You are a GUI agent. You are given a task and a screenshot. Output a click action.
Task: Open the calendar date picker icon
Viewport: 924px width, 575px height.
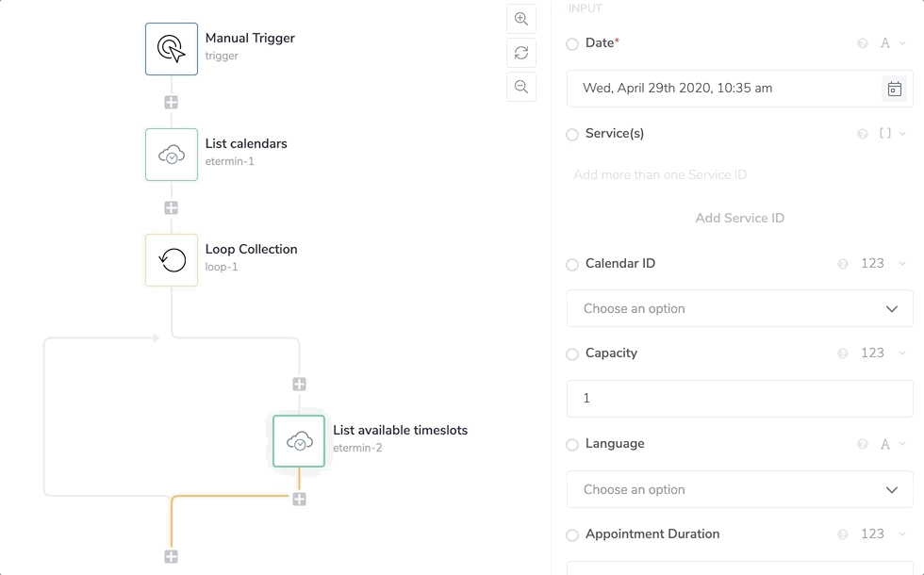point(894,89)
